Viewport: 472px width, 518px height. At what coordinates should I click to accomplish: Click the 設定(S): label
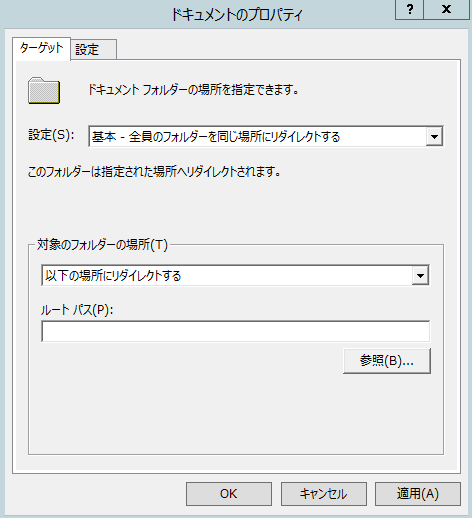click(x=51, y=135)
